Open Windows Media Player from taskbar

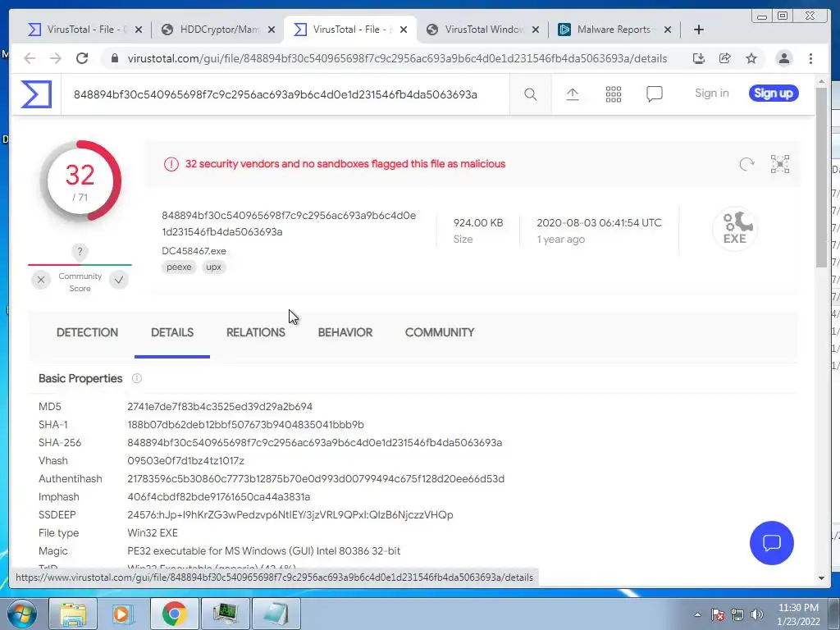coord(123,614)
